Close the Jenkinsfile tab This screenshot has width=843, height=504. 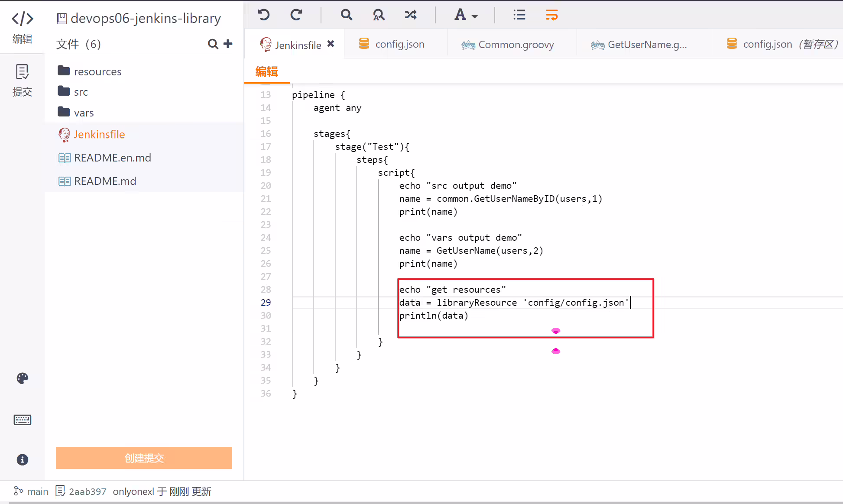click(331, 44)
